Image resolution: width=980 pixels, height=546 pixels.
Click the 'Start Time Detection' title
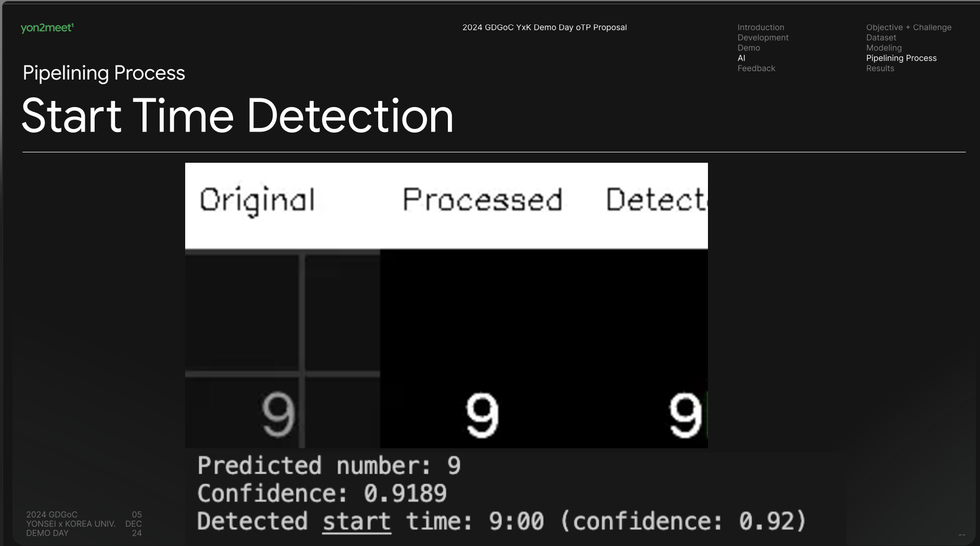(x=238, y=115)
